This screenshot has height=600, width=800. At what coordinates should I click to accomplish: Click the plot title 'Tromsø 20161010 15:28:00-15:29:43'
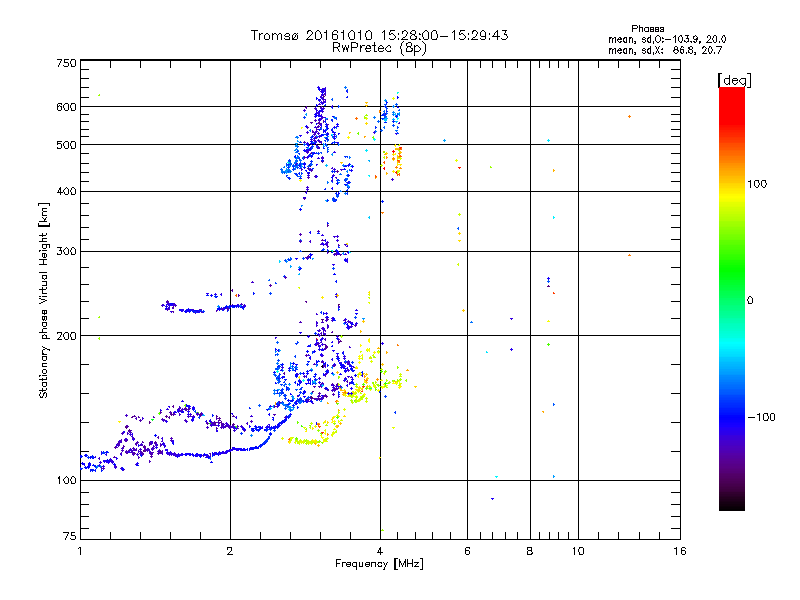(x=379, y=35)
